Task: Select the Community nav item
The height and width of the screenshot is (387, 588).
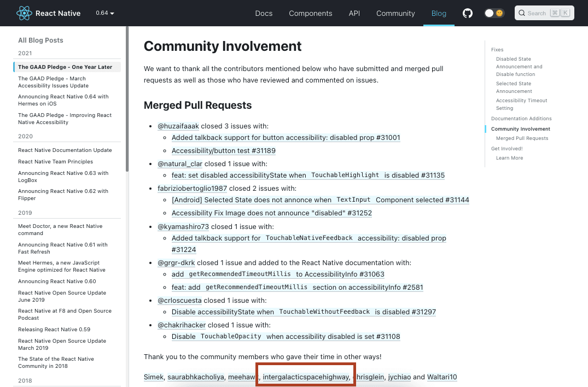Action: [x=395, y=13]
